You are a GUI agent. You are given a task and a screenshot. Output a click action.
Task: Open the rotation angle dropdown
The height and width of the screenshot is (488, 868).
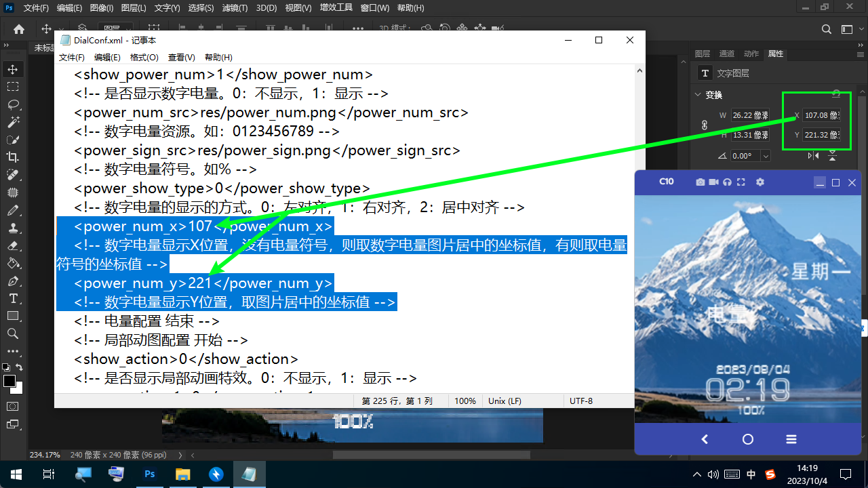766,156
